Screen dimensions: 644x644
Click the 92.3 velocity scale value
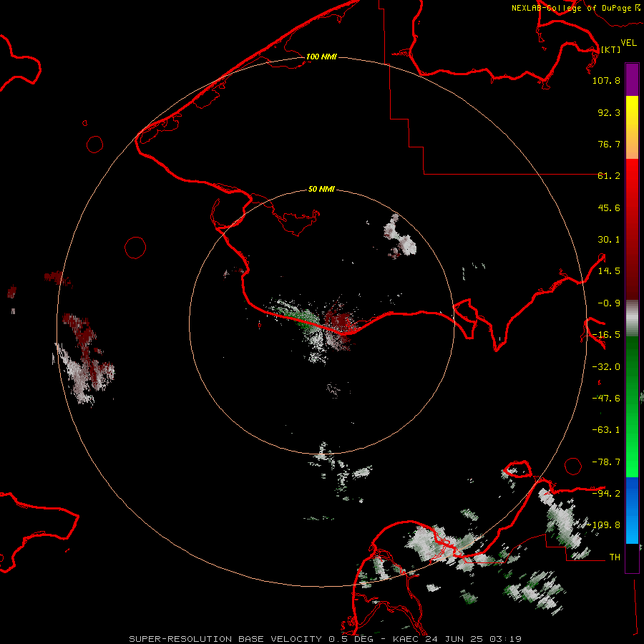(x=609, y=112)
